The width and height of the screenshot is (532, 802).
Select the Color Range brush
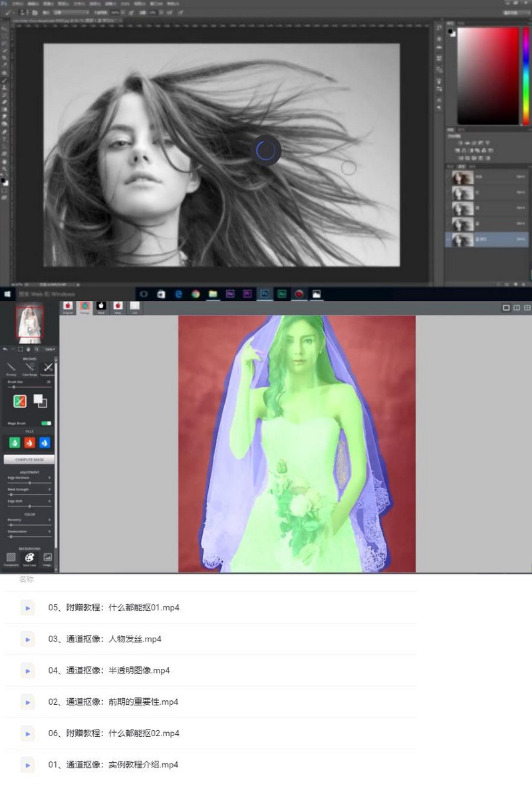[29, 368]
